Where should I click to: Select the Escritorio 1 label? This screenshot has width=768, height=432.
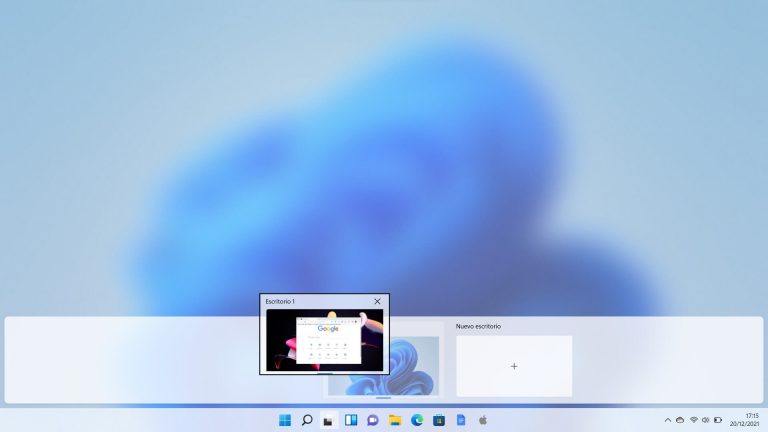tap(280, 302)
